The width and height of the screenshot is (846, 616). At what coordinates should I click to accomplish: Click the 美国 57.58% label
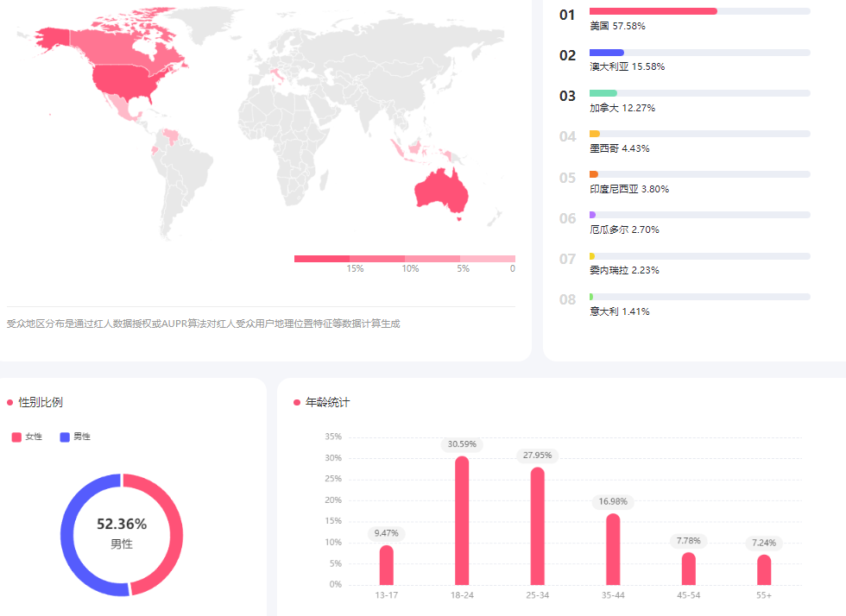tap(617, 26)
